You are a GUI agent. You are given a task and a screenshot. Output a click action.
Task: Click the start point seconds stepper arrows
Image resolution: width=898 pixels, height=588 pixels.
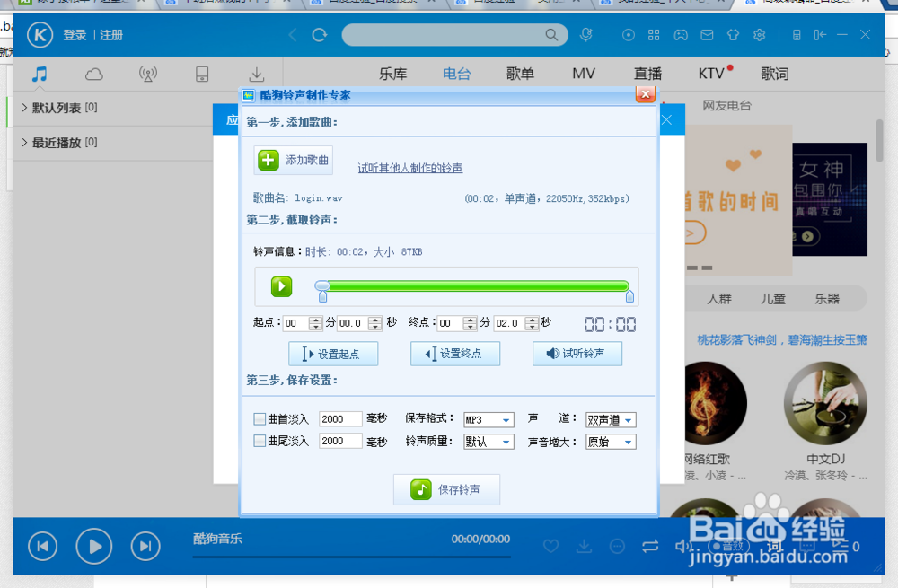click(x=375, y=323)
